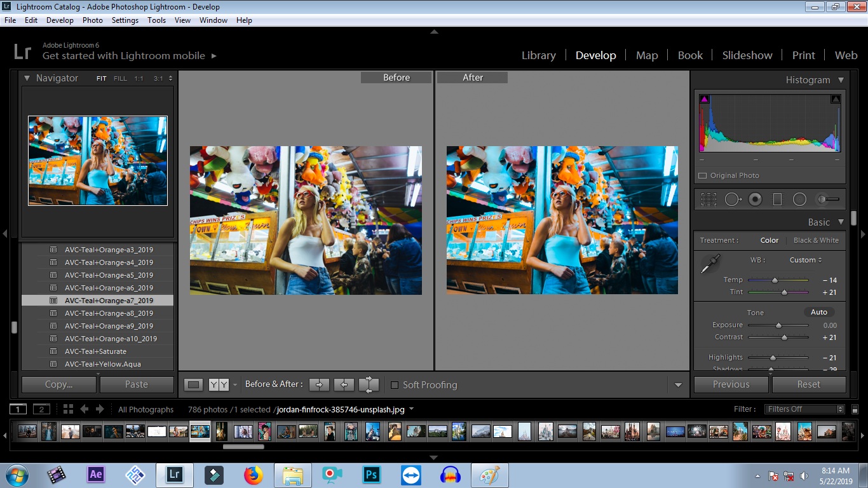
Task: Open the WB Custom preset dropdown
Action: tap(806, 260)
